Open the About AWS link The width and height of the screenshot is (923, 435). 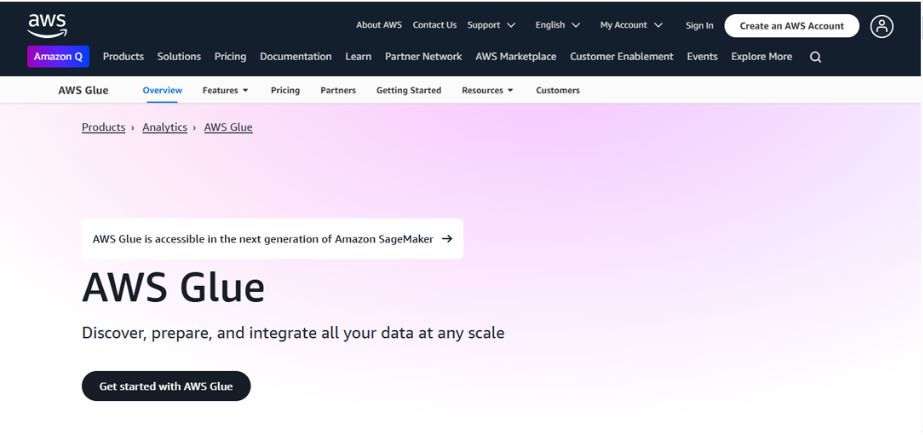(x=379, y=25)
